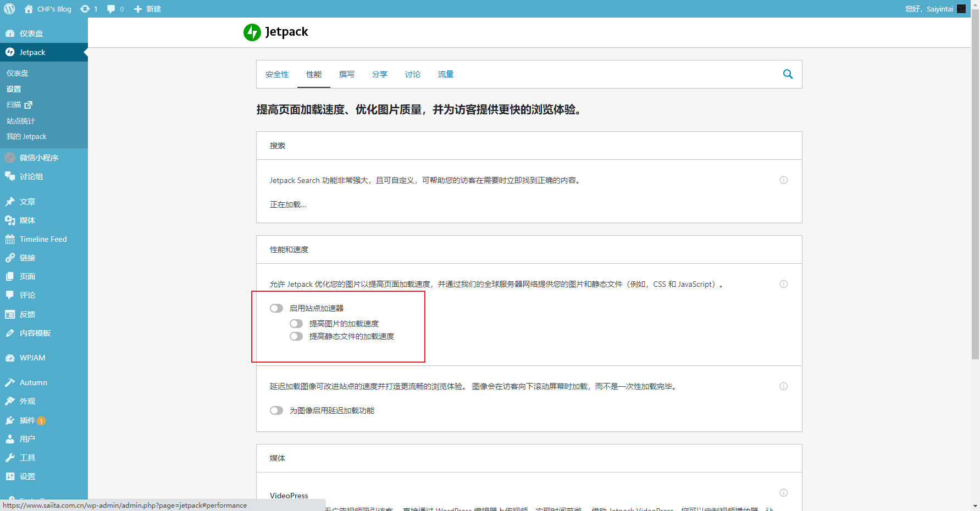This screenshot has height=511, width=980.
Task: Click the WordPress logo in admin bar
Action: (10, 9)
